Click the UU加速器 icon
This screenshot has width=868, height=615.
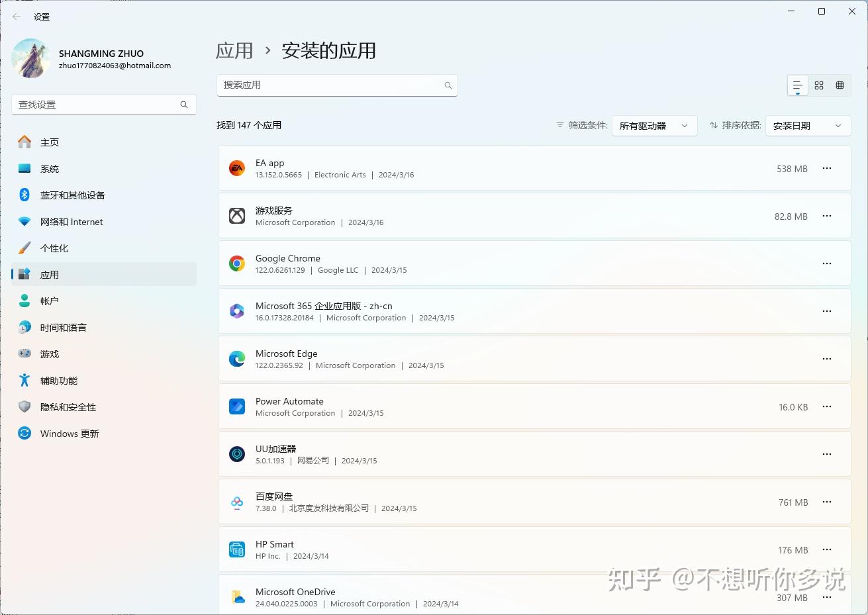tap(237, 454)
